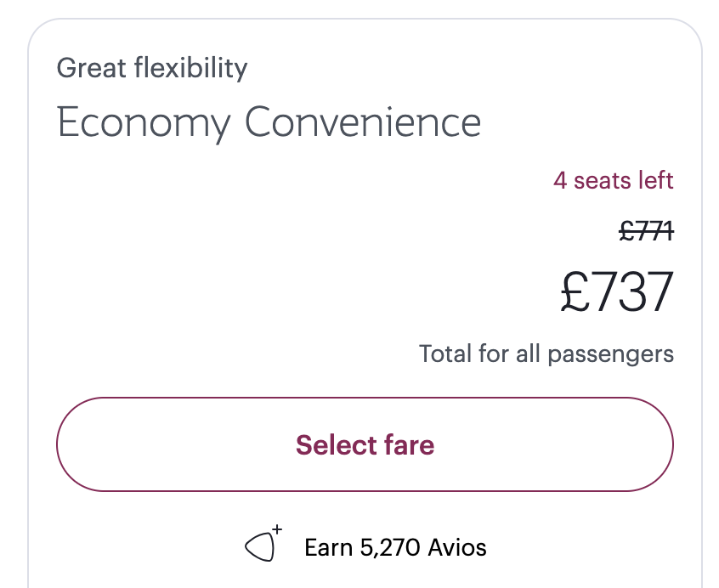Click the word Earn in Avios line

pos(328,547)
